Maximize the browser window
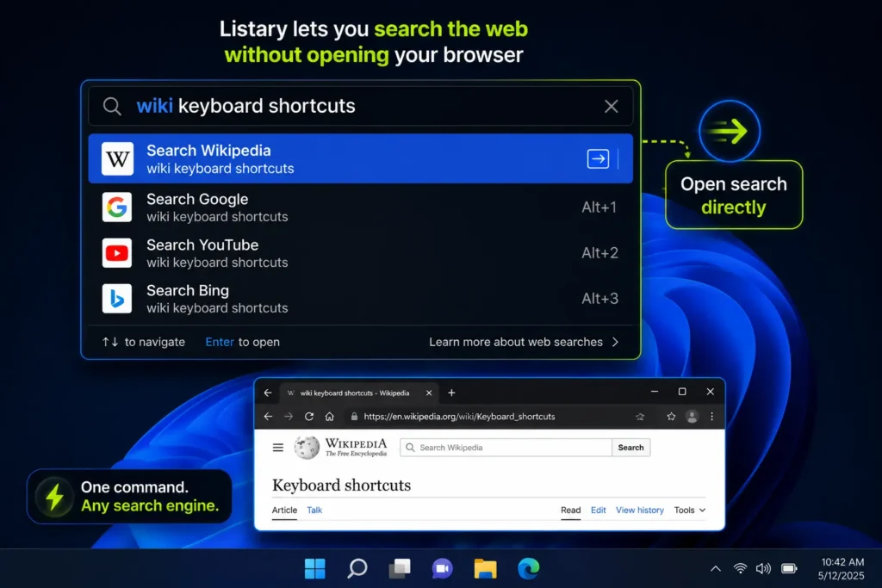882x588 pixels. (x=682, y=391)
